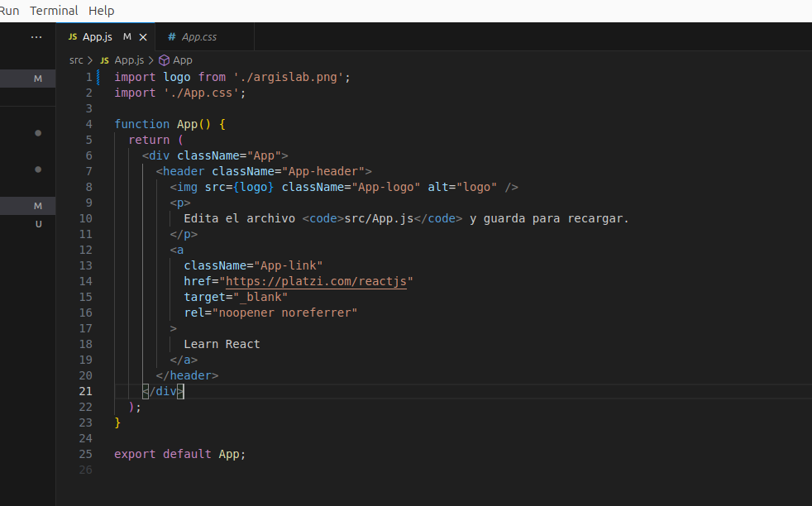Click line number 4 in the gutter
812x506 pixels.
pyautogui.click(x=89, y=124)
